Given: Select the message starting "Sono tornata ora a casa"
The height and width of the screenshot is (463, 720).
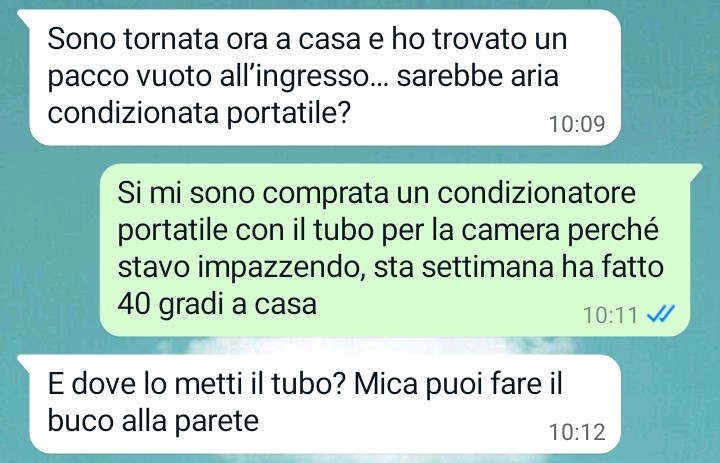Looking at the screenshot, I should point(325,78).
